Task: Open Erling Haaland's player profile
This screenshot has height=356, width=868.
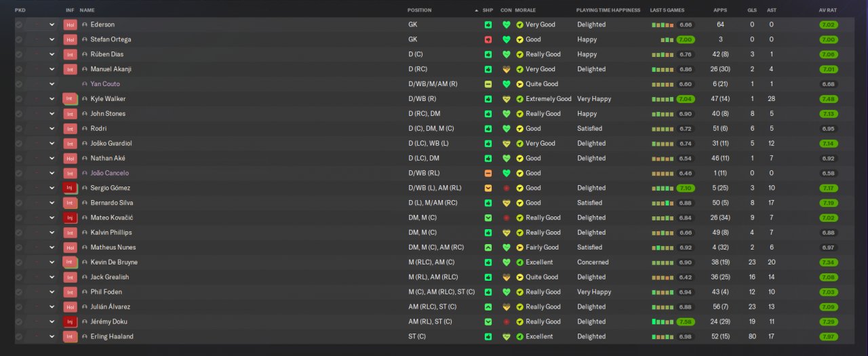Action: 112,337
